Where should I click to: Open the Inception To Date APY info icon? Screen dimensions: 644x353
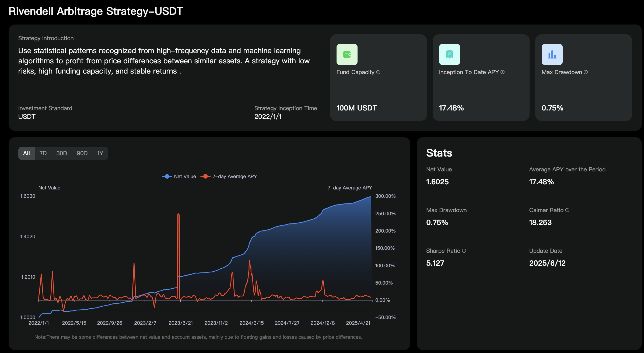tap(502, 72)
